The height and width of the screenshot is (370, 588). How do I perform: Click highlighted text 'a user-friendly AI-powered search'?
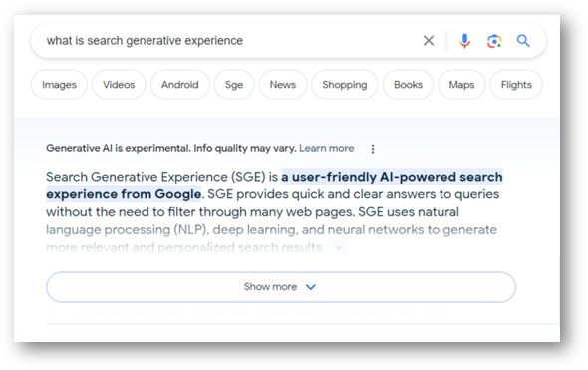(392, 177)
